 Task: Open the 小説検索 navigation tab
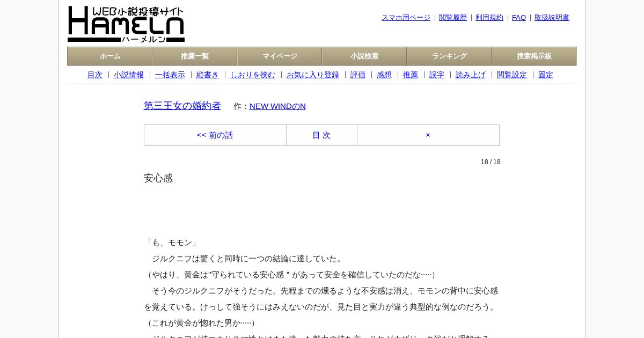(x=364, y=56)
